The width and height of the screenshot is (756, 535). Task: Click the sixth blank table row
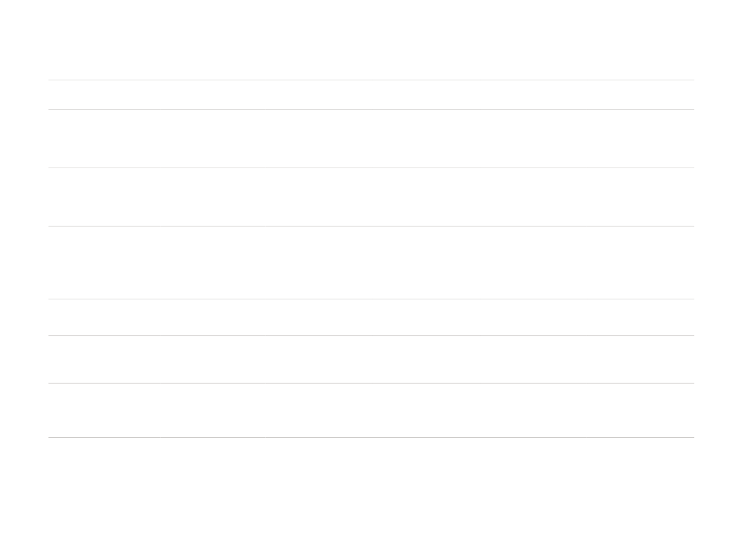(x=371, y=360)
